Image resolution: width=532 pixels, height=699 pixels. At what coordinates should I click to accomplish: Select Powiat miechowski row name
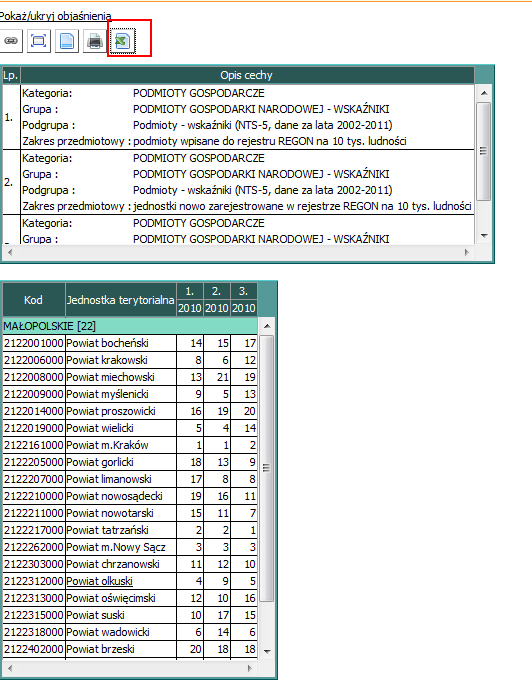pos(110,377)
